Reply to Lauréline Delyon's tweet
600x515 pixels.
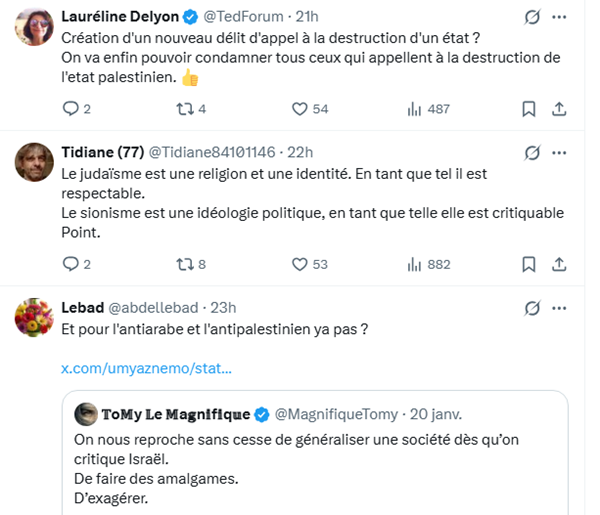(x=70, y=109)
